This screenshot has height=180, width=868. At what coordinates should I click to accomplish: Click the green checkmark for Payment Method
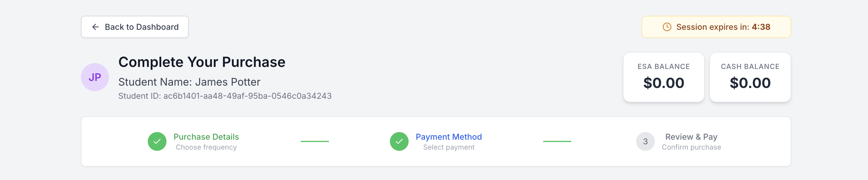tap(399, 141)
